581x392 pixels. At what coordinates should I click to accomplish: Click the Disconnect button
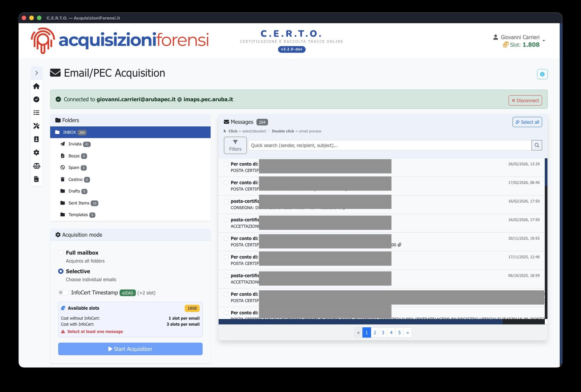coord(525,101)
